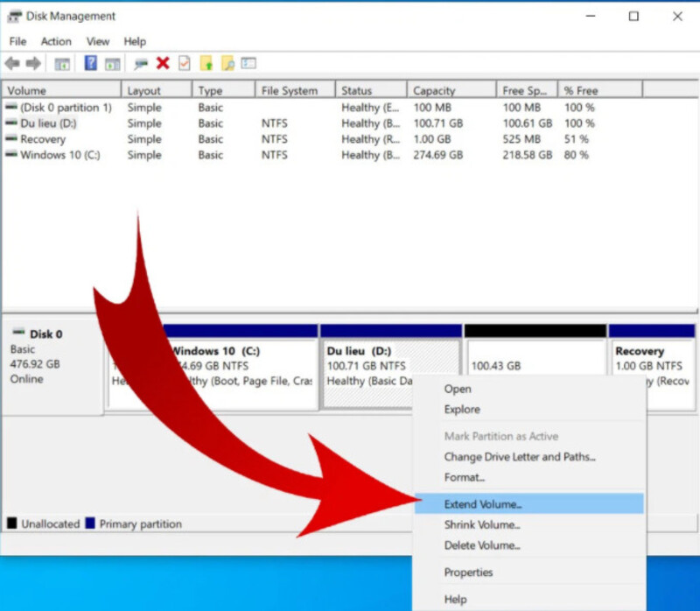The height and width of the screenshot is (611, 700).
Task: Select Change Drive Letter and Paths
Action: tap(529, 456)
